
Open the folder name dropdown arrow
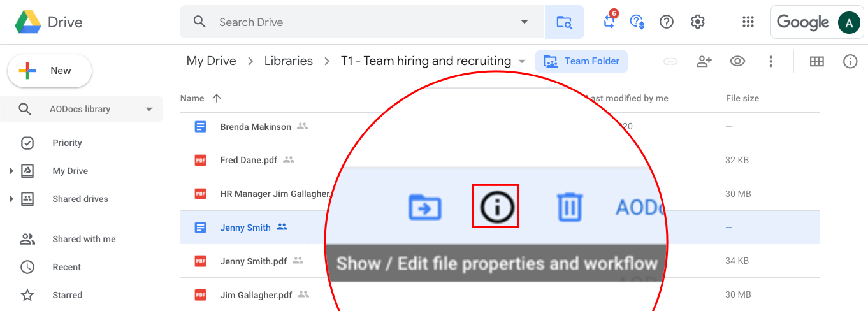point(522,61)
